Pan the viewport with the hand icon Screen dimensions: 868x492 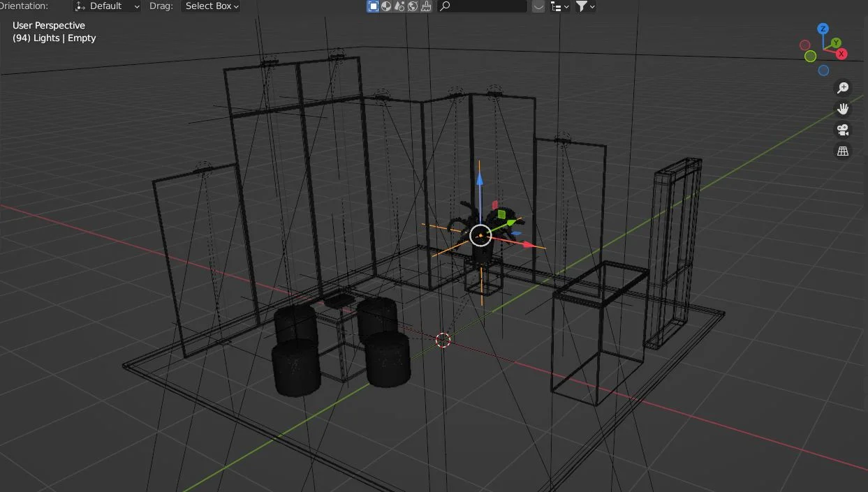[843, 109]
